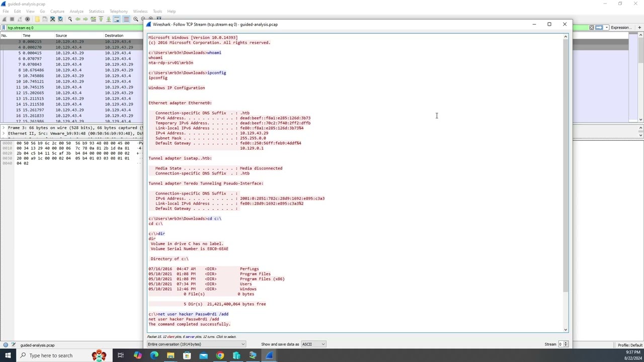Open the Windows Start menu
The height and width of the screenshot is (362, 644).
tap(8, 355)
